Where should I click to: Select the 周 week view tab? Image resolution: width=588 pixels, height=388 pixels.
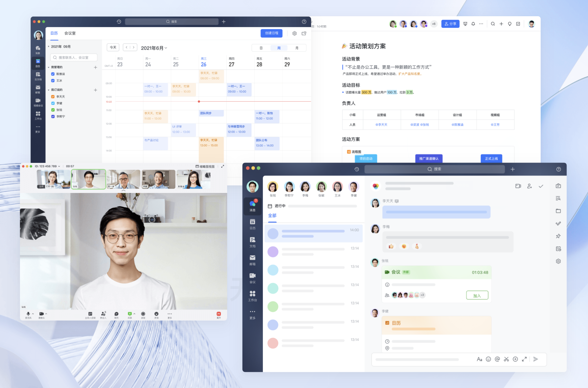pyautogui.click(x=279, y=48)
